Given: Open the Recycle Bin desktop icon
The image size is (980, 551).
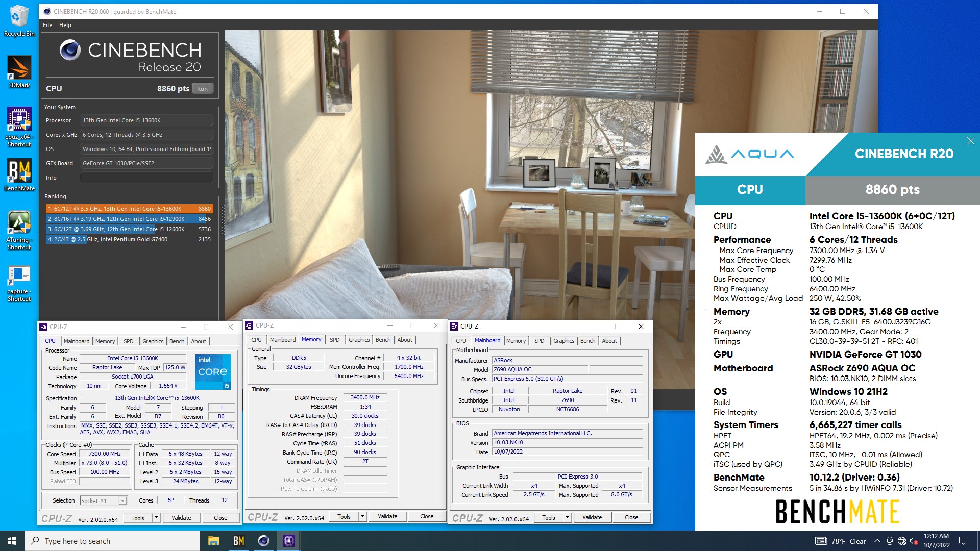Looking at the screenshot, I should coord(19,20).
